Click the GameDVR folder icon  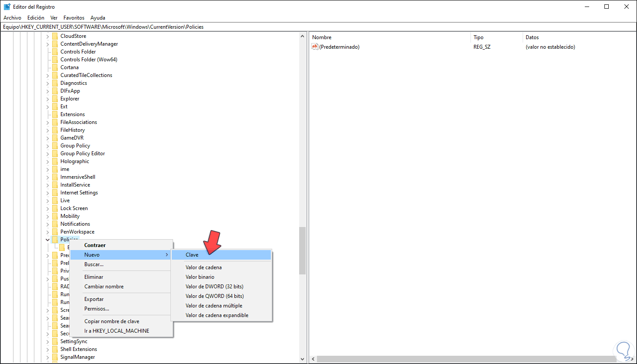[x=55, y=138]
